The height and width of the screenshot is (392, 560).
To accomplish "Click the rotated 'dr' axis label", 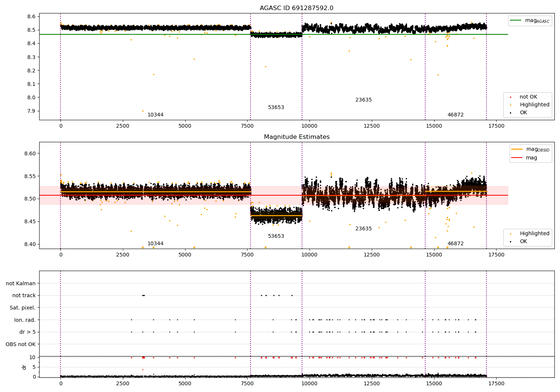I will [x=24, y=367].
